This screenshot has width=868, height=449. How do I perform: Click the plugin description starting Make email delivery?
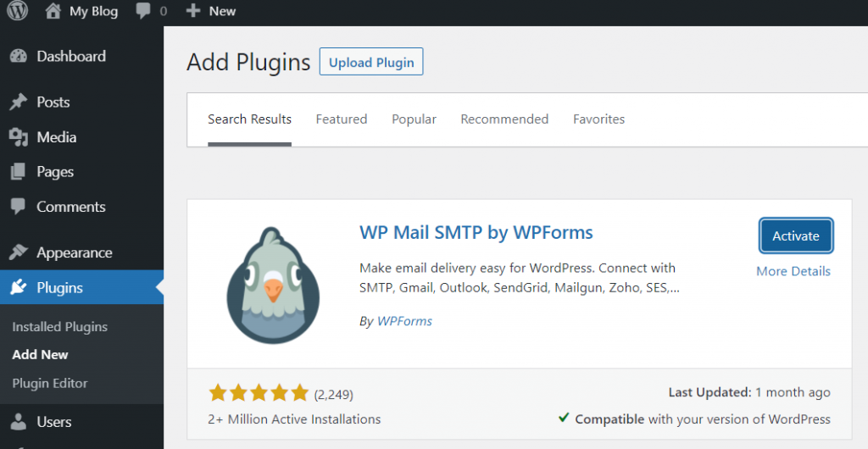point(520,278)
